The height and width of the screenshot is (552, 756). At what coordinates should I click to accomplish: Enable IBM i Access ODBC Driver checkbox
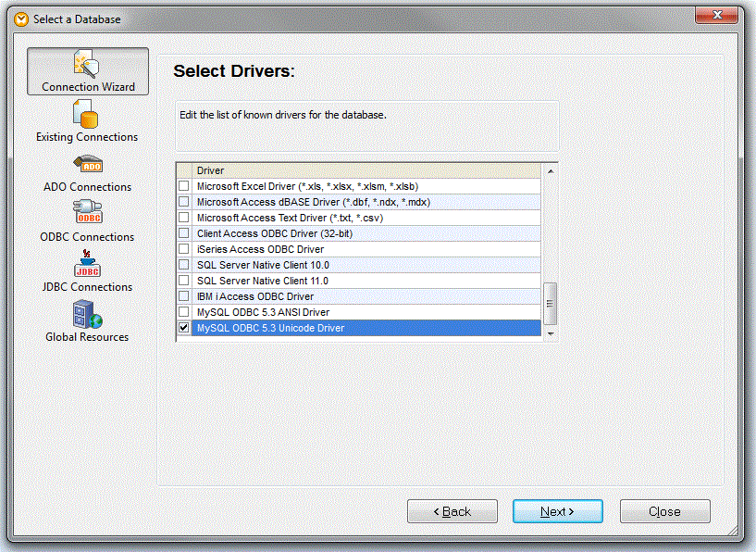coord(184,296)
